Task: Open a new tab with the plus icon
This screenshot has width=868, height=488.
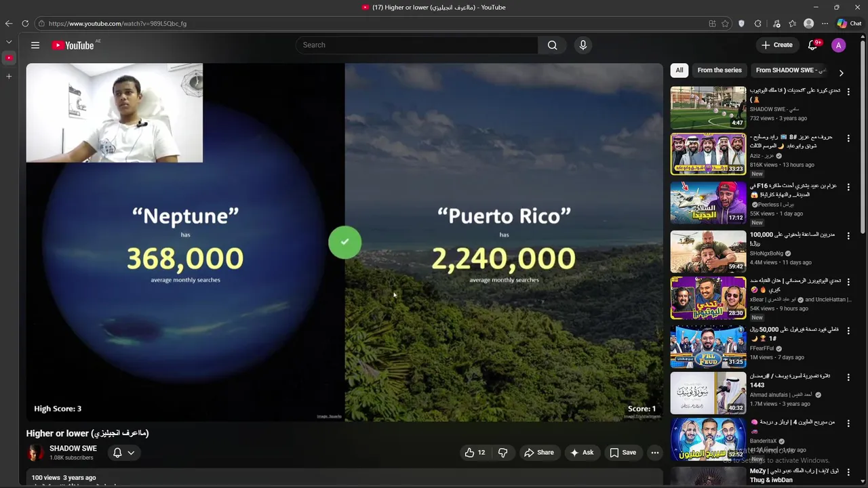Action: [9, 76]
